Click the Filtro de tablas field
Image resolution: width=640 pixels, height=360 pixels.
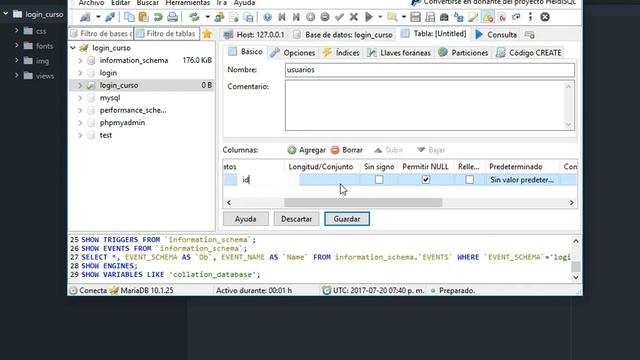167,34
